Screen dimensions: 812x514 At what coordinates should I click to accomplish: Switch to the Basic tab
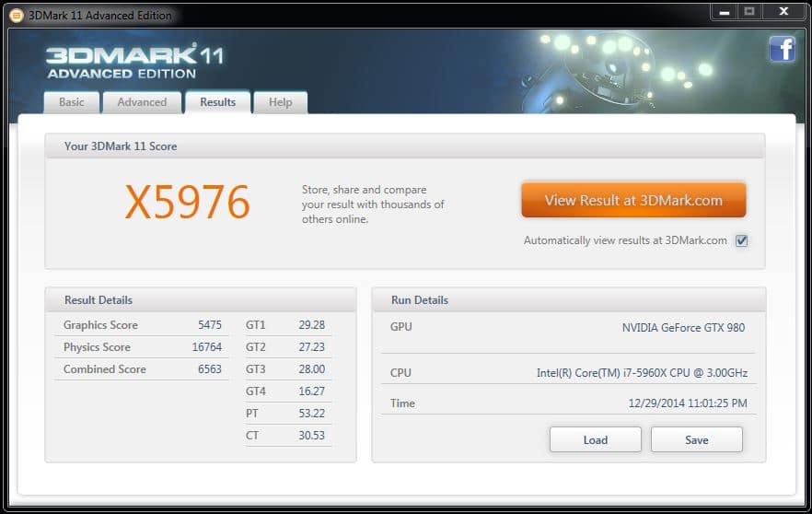tap(72, 102)
